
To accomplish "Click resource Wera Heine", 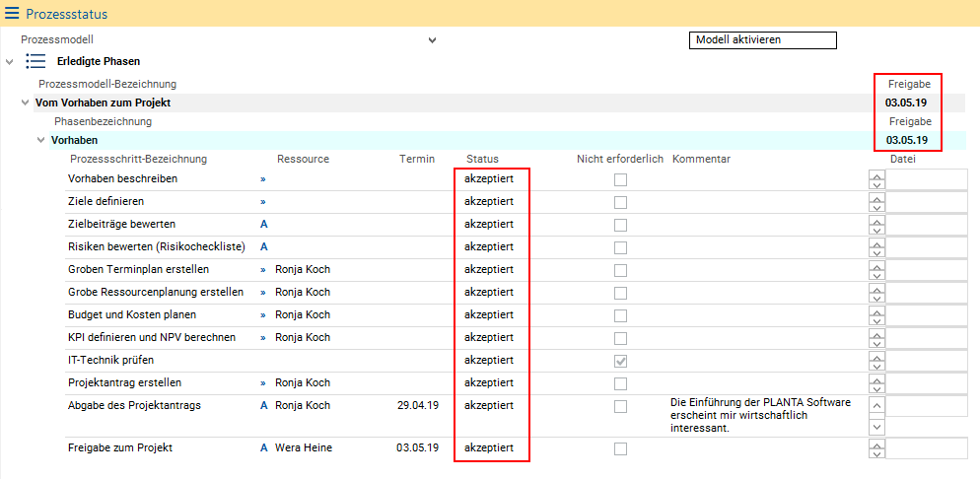I will 304,447.
